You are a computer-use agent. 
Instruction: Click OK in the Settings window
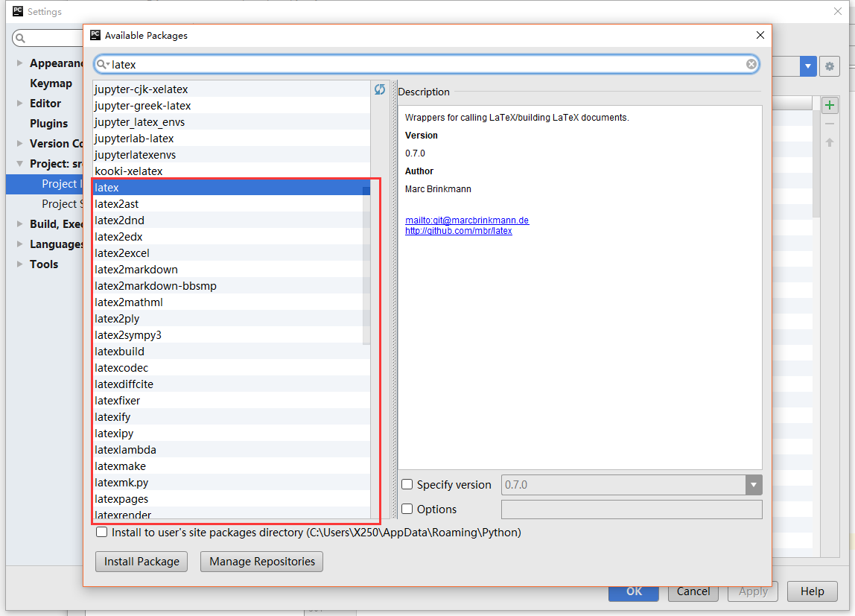pyautogui.click(x=634, y=593)
